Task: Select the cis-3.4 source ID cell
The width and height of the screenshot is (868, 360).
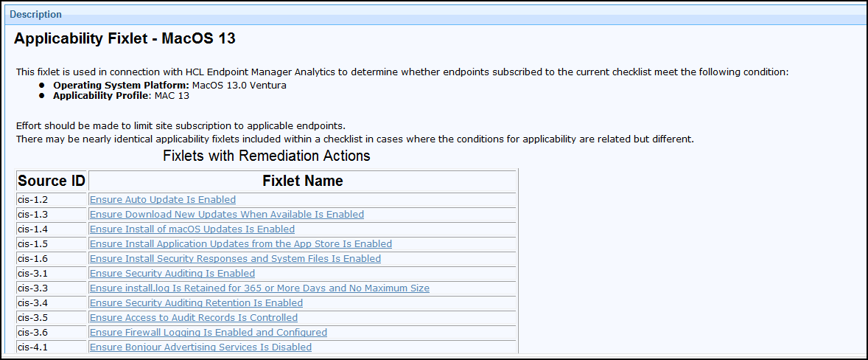Action: coord(52,303)
